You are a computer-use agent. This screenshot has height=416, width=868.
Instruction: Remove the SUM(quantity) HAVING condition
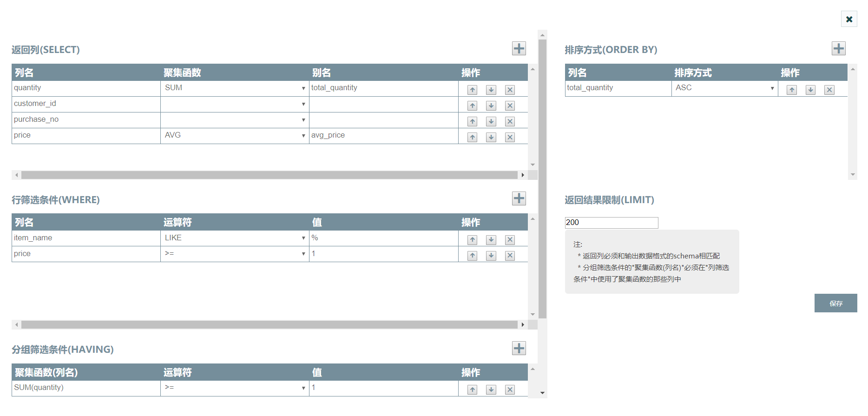(510, 390)
